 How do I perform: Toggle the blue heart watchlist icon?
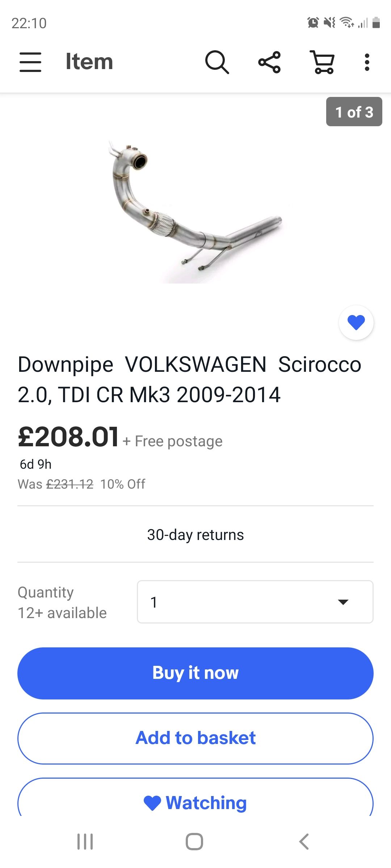click(356, 322)
